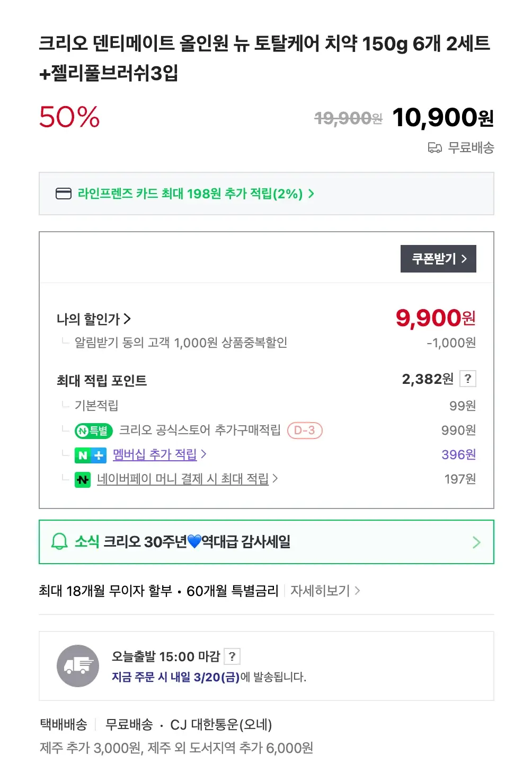Click the N+ membership badge icon
The image size is (532, 772).
[x=91, y=455]
